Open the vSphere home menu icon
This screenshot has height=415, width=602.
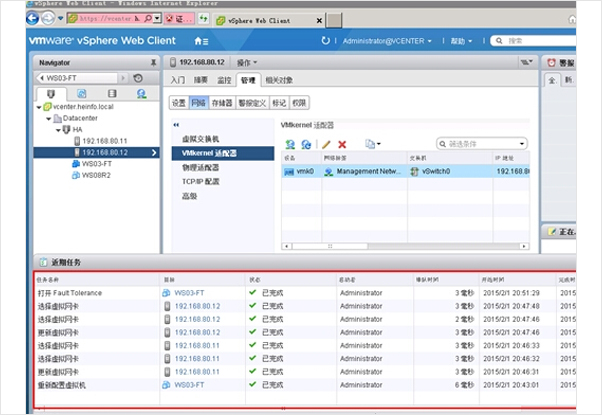(x=201, y=41)
